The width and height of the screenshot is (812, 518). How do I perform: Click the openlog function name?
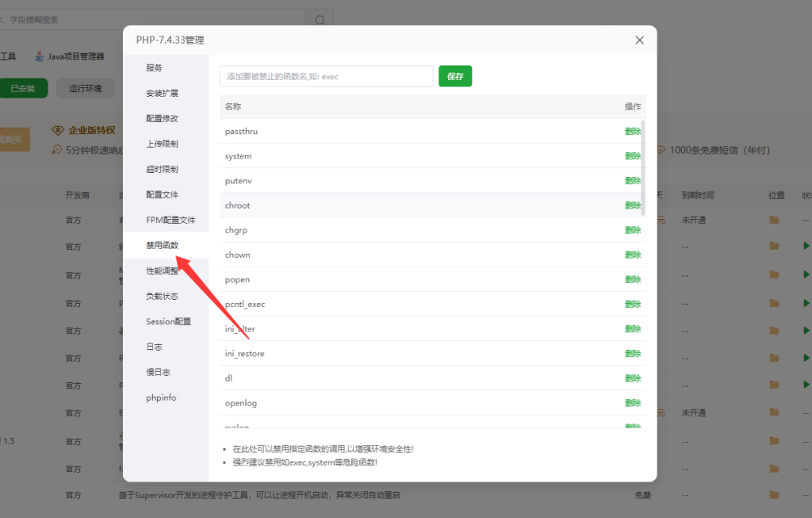click(x=241, y=403)
